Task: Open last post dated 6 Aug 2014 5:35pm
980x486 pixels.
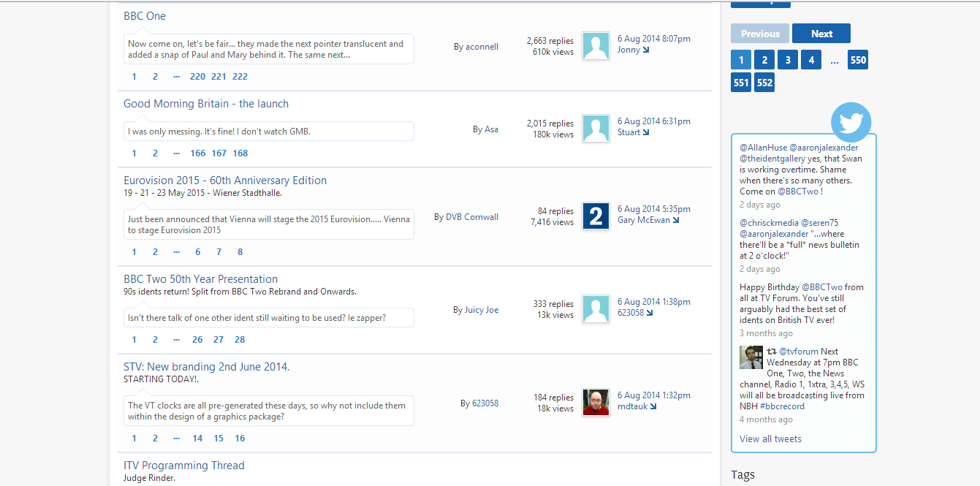Action: [653, 209]
